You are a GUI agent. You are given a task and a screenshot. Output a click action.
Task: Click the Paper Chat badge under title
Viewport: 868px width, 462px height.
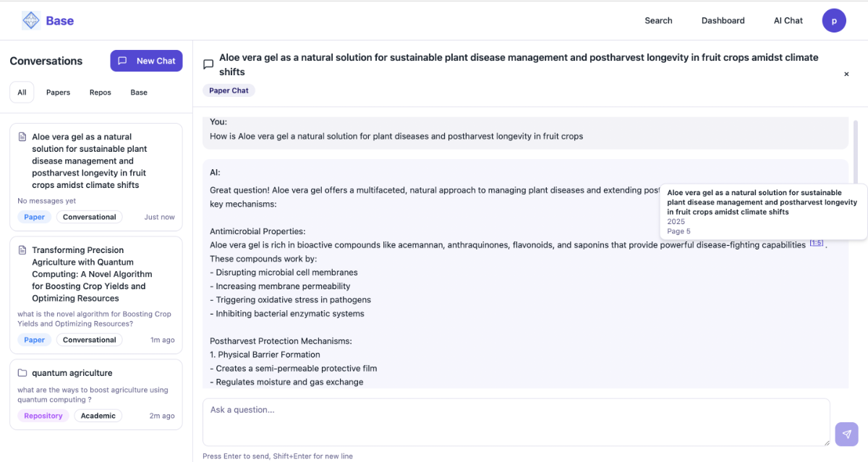click(x=229, y=90)
